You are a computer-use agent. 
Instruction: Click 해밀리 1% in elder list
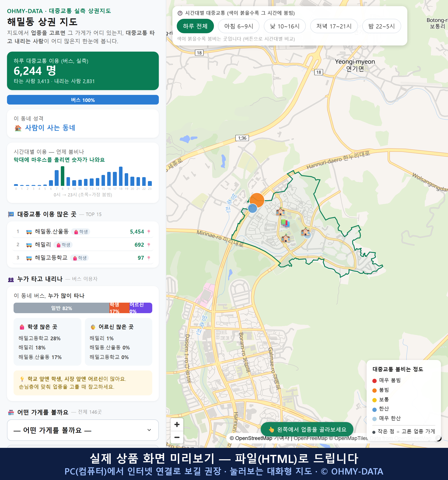pos(101,338)
